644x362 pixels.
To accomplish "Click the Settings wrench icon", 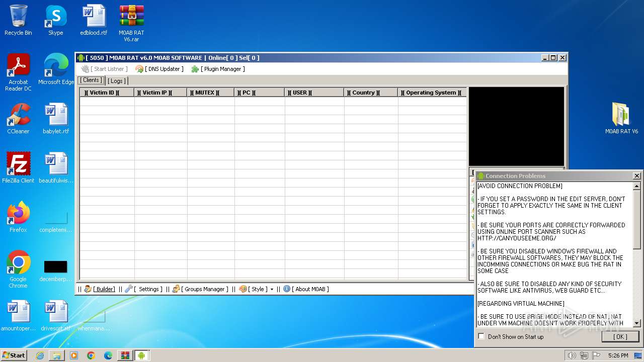I will (x=129, y=289).
